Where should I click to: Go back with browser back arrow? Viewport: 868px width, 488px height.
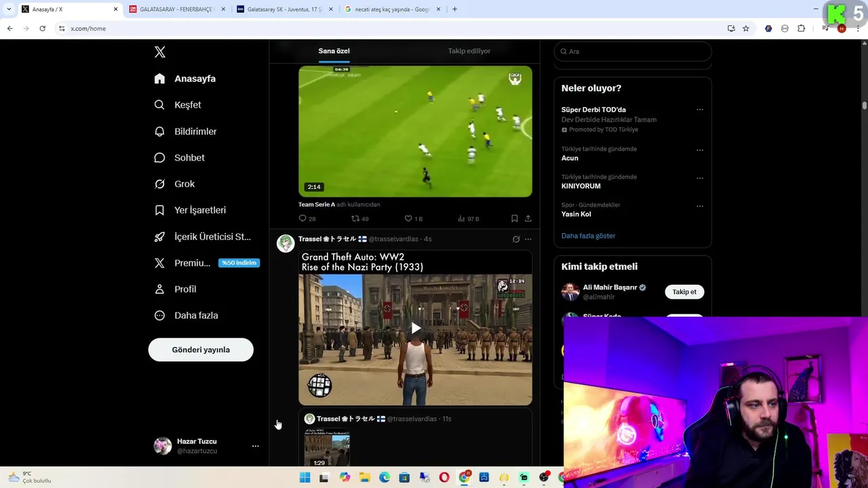[9, 28]
